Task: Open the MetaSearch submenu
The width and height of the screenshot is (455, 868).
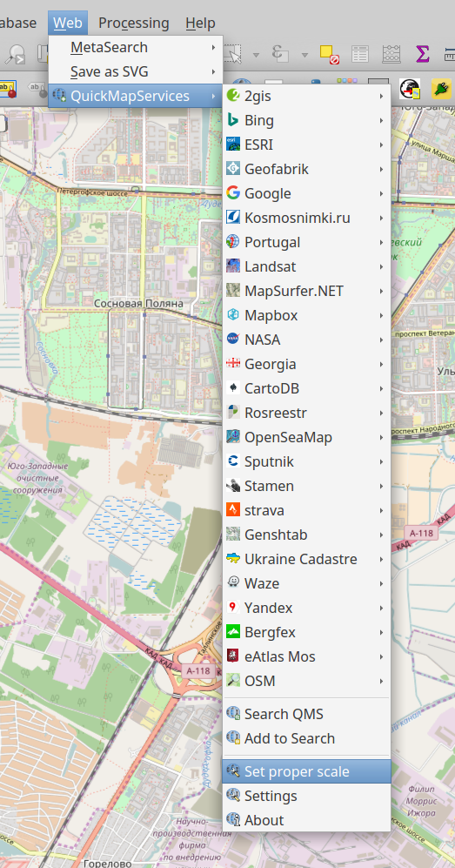Action: point(136,48)
